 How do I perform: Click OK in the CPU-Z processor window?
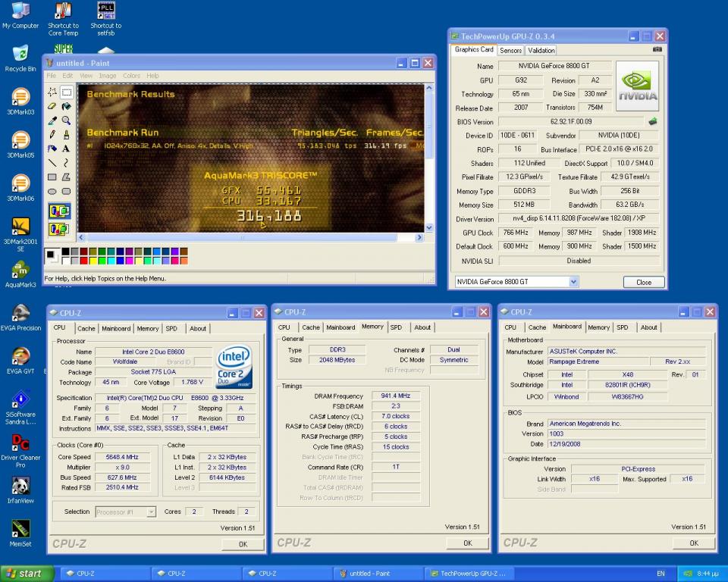coord(243,544)
